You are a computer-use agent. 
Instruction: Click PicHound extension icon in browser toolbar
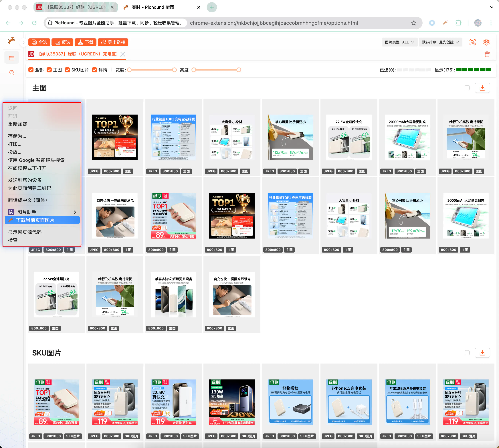[445, 23]
